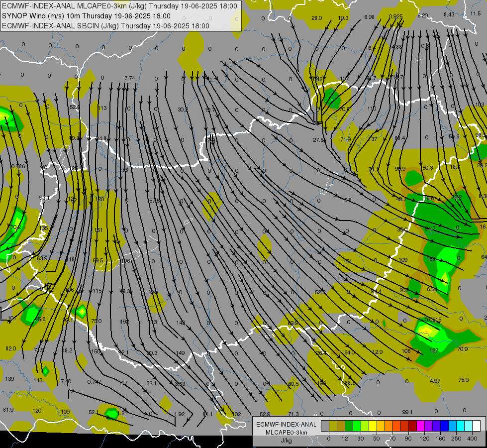The width and height of the screenshot is (487, 448).
Task: Click the 135 value on map
Action: [44, 228]
